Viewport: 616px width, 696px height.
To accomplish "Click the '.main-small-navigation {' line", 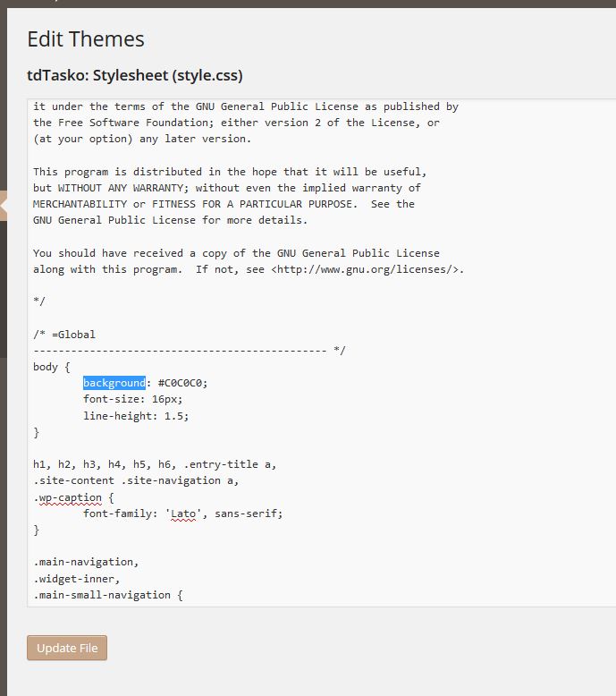I will coord(108,595).
